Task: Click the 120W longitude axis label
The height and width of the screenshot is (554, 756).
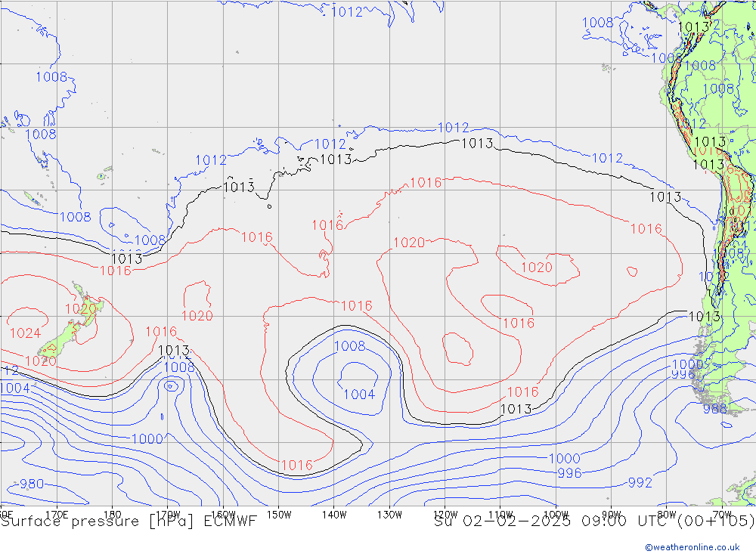Action: [445, 515]
